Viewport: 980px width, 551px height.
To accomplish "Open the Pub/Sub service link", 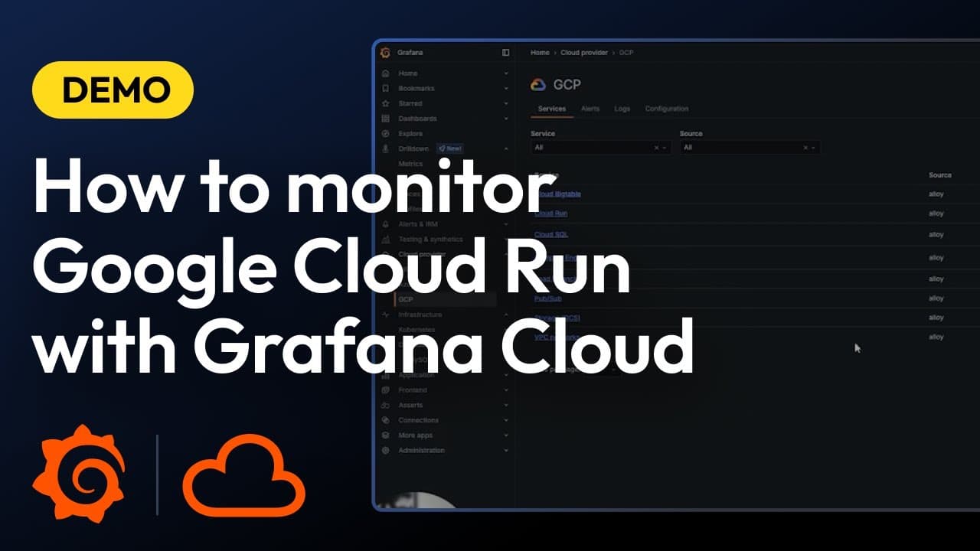I will pos(547,298).
